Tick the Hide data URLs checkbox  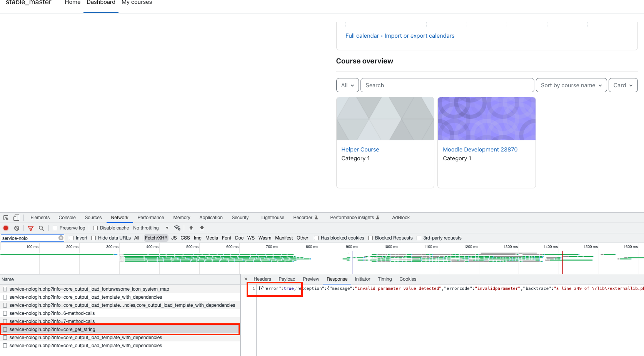pyautogui.click(x=93, y=238)
